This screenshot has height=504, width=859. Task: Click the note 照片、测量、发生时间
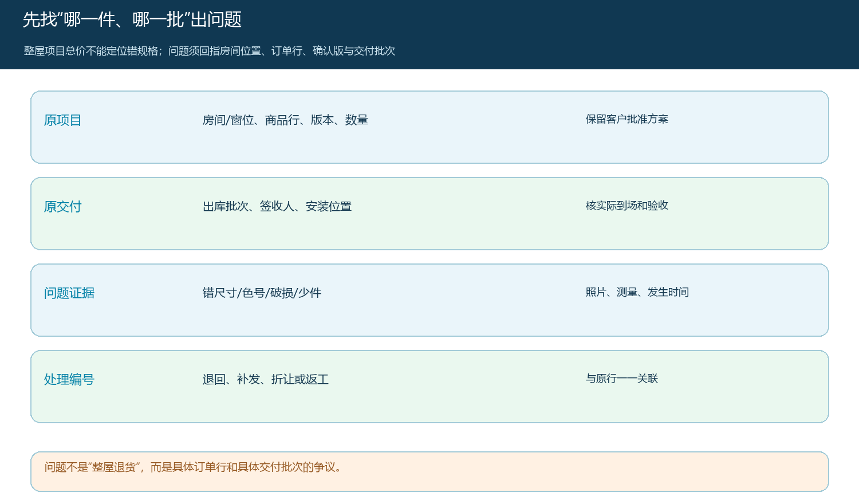click(637, 292)
